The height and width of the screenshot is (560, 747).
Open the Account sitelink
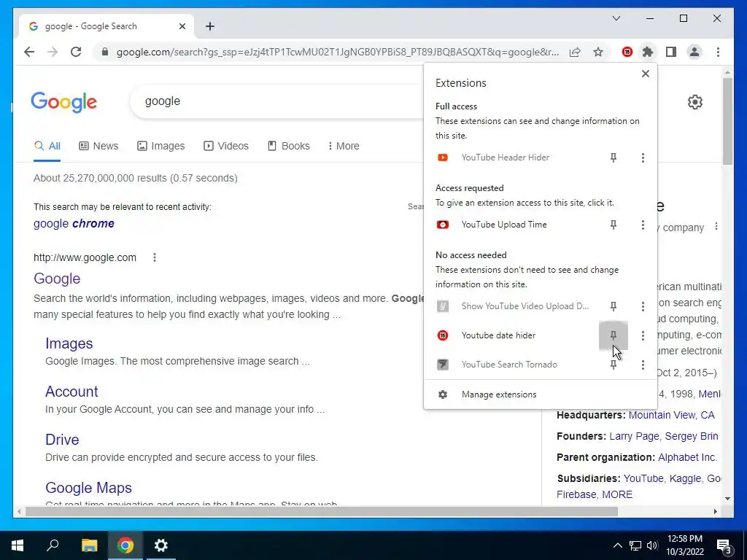tap(72, 392)
